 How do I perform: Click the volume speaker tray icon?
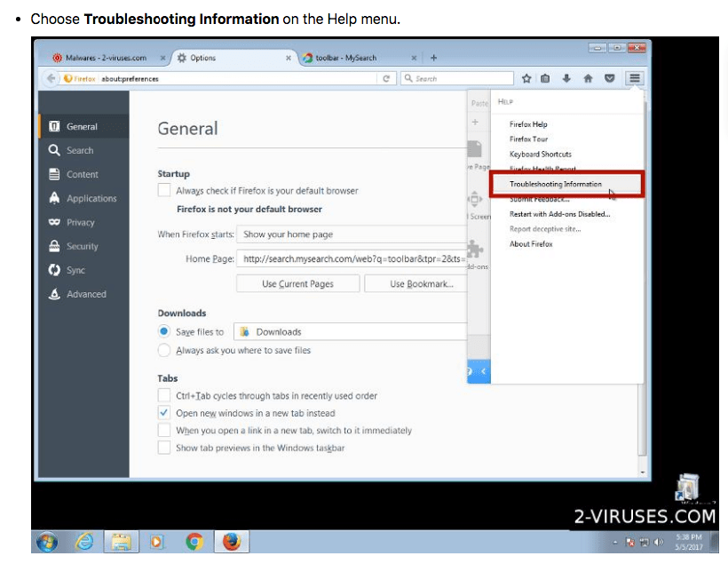tap(659, 542)
